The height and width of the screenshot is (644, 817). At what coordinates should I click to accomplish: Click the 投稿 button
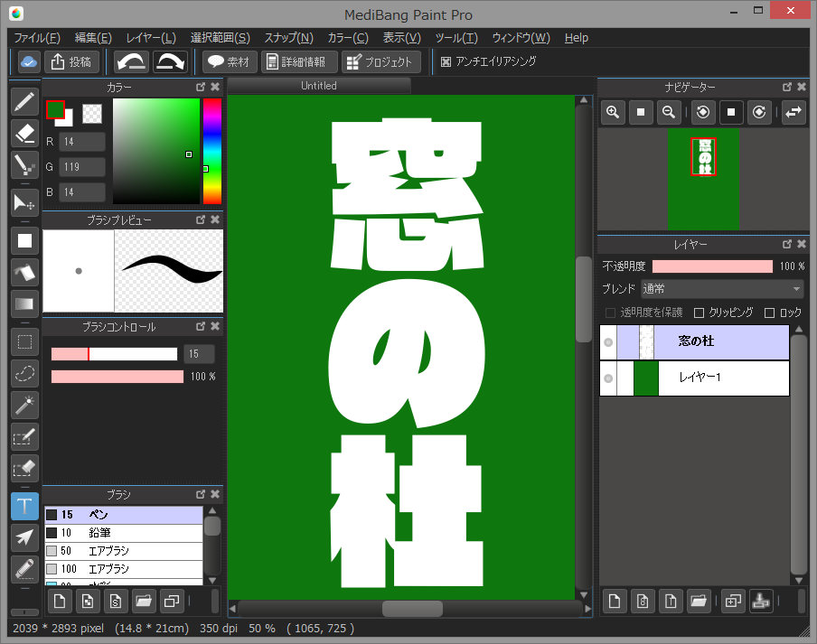[70, 61]
